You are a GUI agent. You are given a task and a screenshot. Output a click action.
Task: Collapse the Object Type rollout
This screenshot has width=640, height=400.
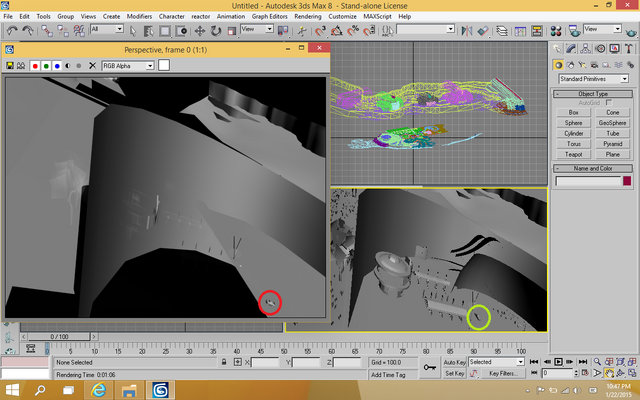pyautogui.click(x=593, y=94)
